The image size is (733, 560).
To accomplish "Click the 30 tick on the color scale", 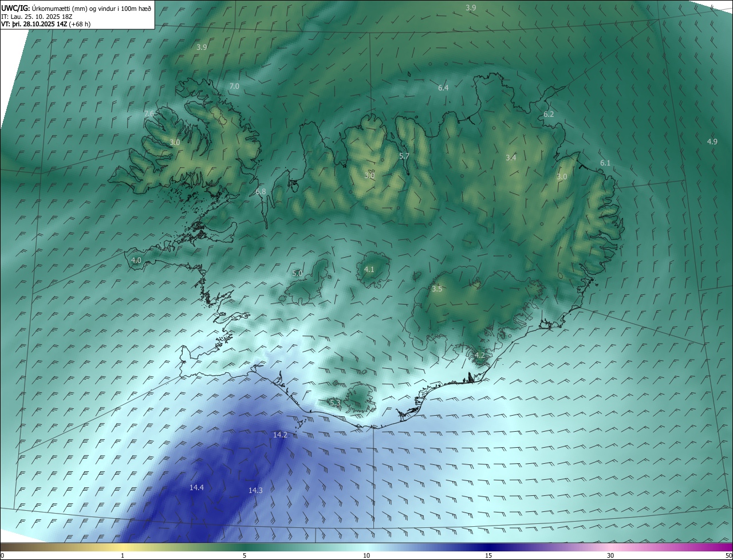I will 610,555.
